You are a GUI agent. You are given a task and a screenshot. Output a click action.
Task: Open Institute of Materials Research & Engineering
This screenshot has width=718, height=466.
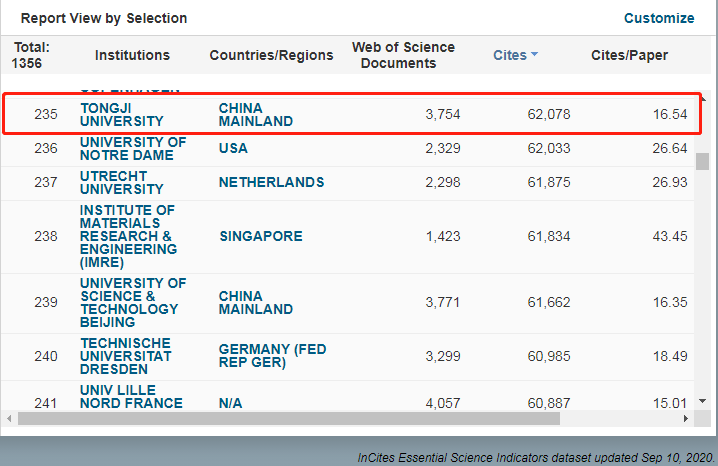(128, 236)
